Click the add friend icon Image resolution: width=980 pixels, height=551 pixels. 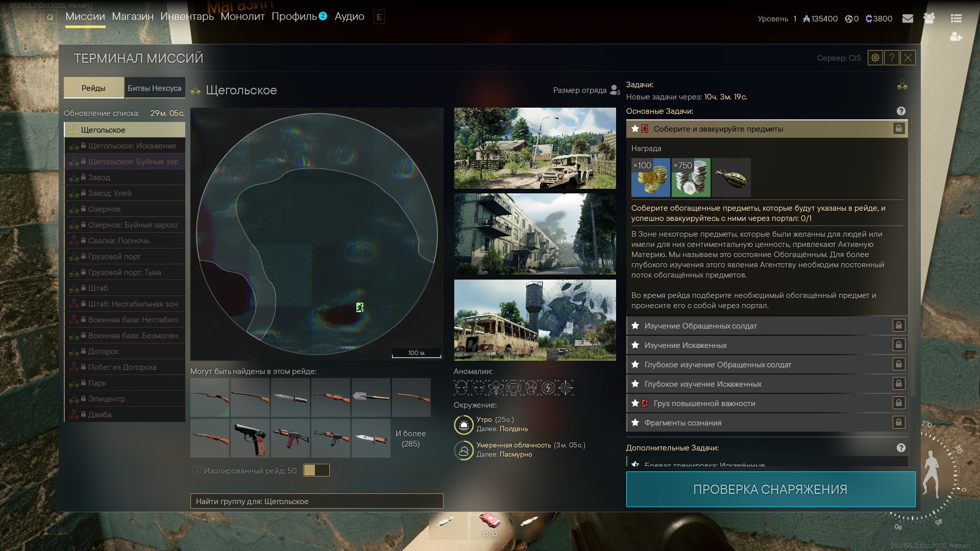click(956, 37)
